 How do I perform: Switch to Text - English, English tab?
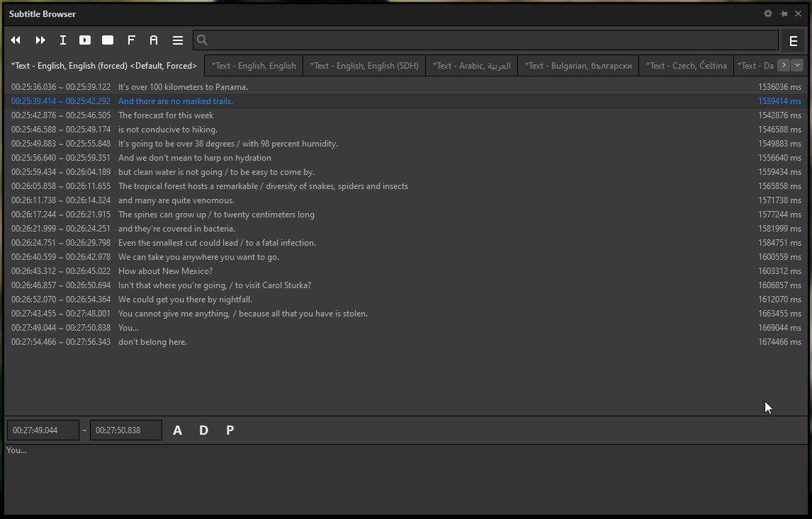pyautogui.click(x=254, y=66)
